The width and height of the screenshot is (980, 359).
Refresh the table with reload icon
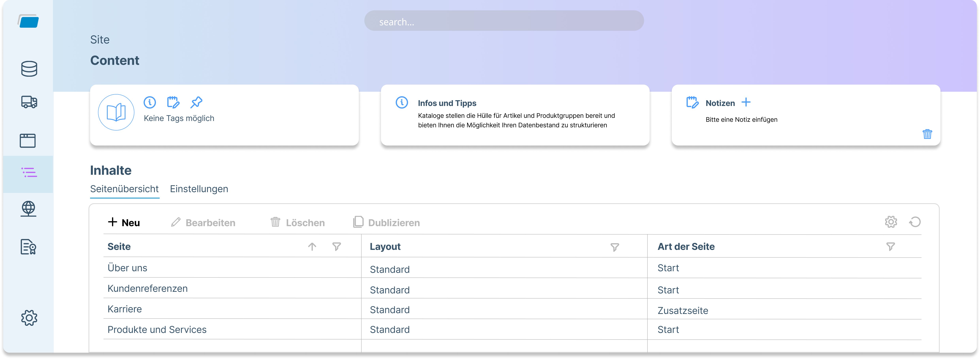pos(915,222)
